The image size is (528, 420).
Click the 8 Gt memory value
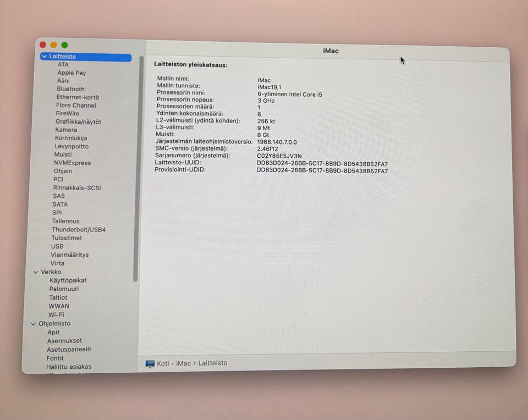tap(263, 135)
